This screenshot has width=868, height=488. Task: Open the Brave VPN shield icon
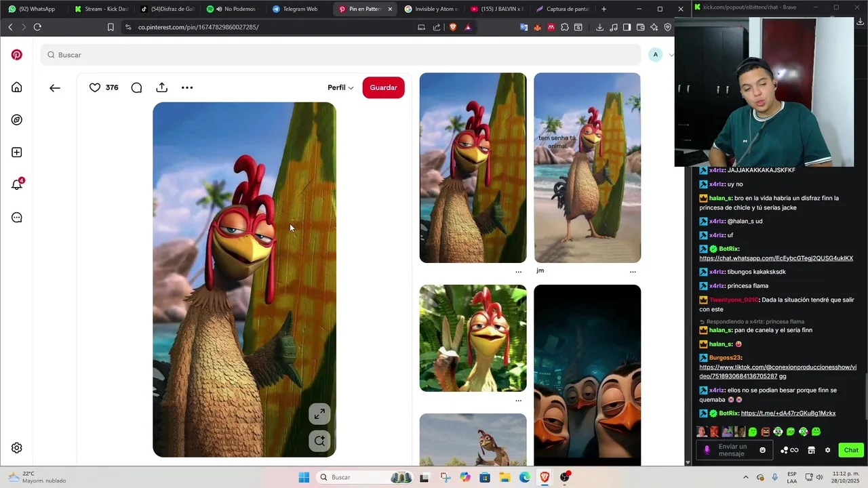tap(668, 27)
